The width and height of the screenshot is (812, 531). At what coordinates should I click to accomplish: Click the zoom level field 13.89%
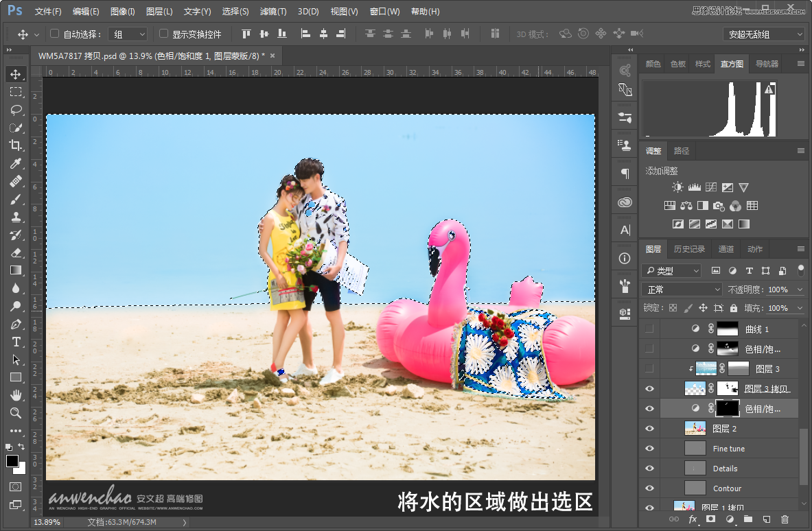tap(47, 522)
